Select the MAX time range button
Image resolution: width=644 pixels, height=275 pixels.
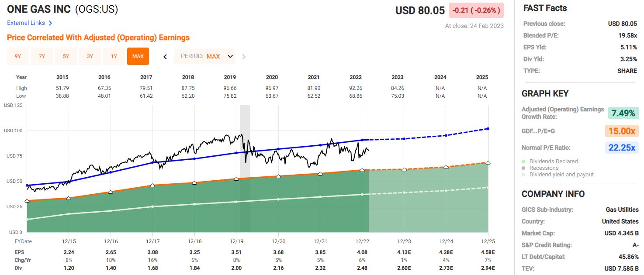(138, 56)
